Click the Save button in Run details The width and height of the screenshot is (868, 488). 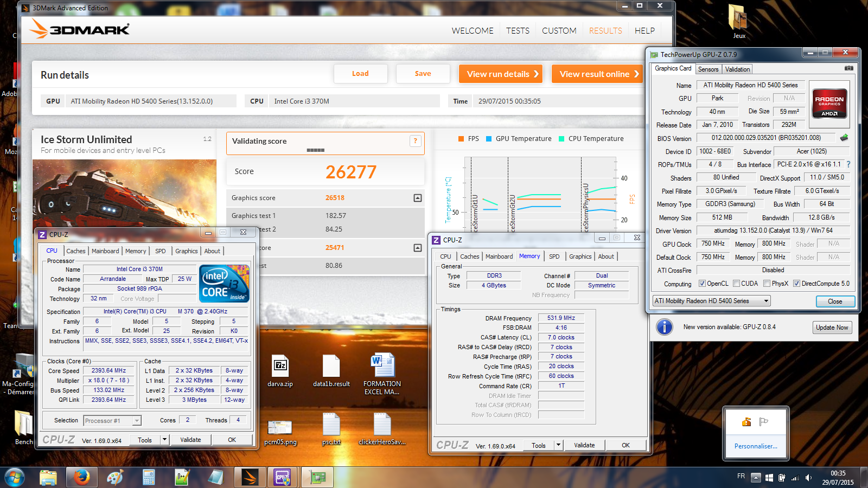click(x=423, y=74)
